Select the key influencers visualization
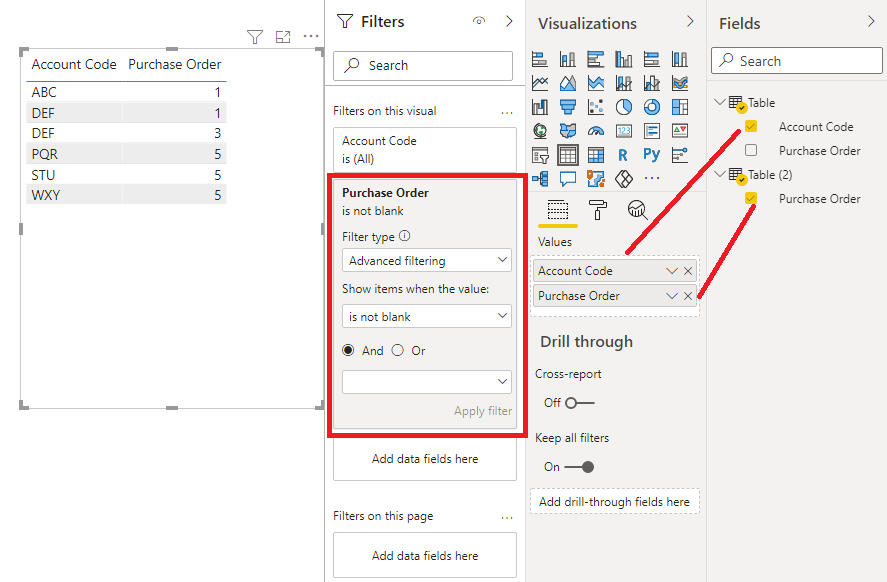Image resolution: width=887 pixels, height=582 pixels. coord(679,155)
